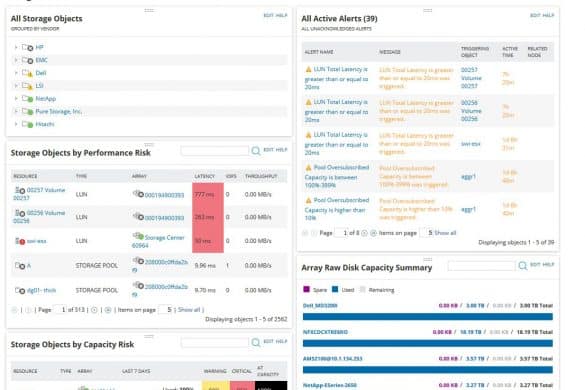585x390 pixels.
Task: Focus the Array Raw Disk Capacity search field
Action: [481, 265]
